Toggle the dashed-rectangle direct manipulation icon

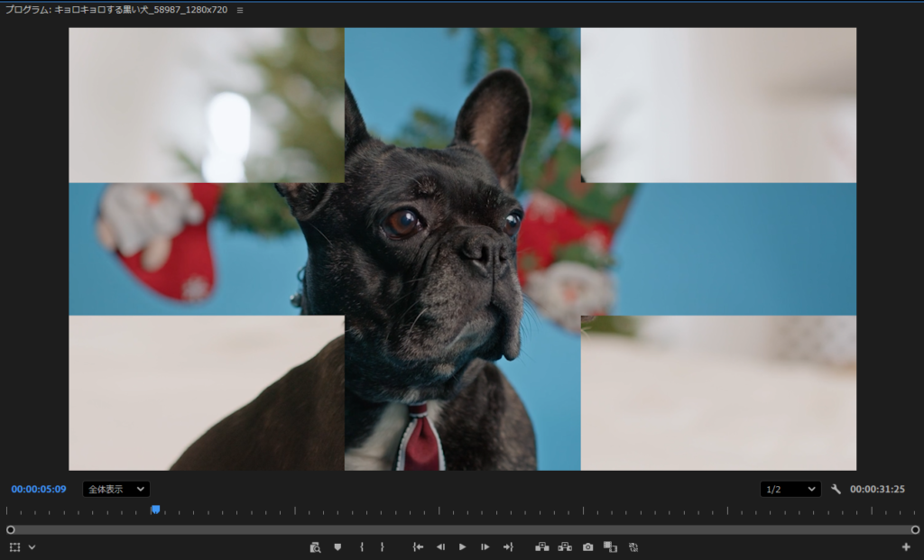coord(14,547)
